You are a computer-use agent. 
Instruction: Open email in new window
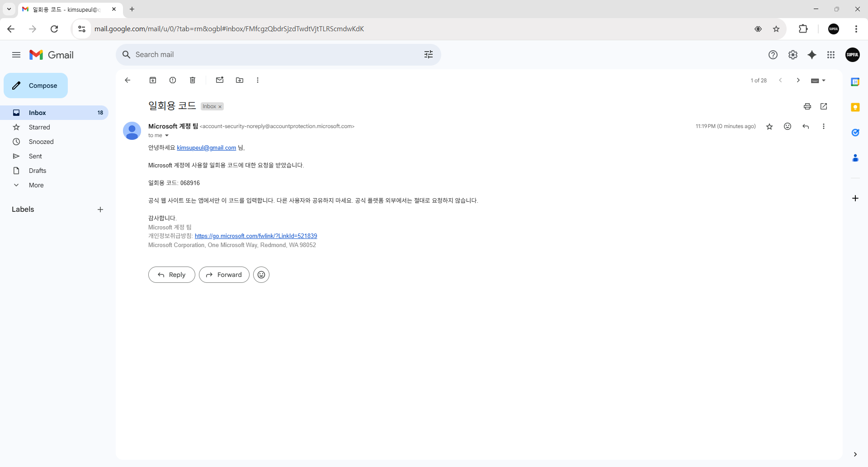click(824, 106)
